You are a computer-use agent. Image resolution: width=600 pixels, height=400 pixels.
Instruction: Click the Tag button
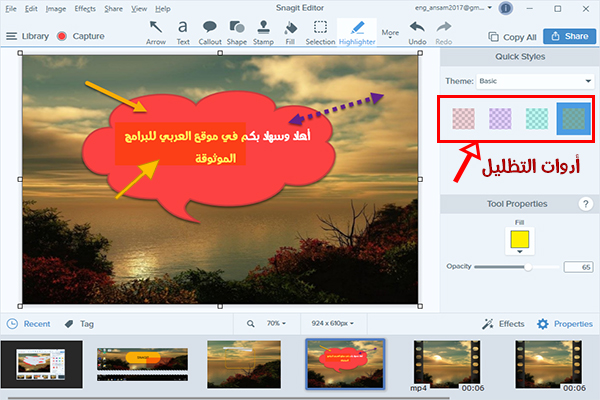click(79, 324)
